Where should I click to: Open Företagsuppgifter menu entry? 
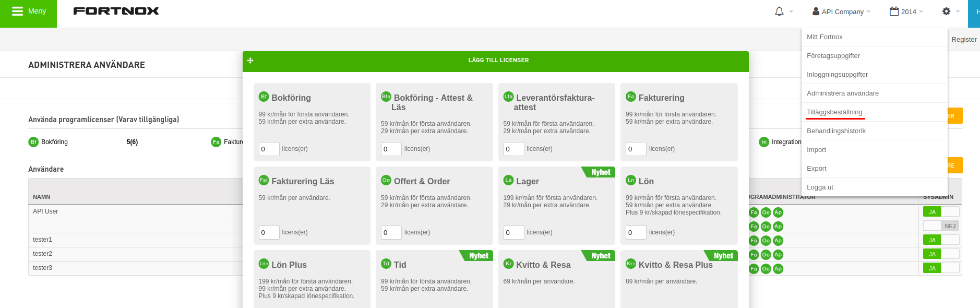click(x=833, y=56)
